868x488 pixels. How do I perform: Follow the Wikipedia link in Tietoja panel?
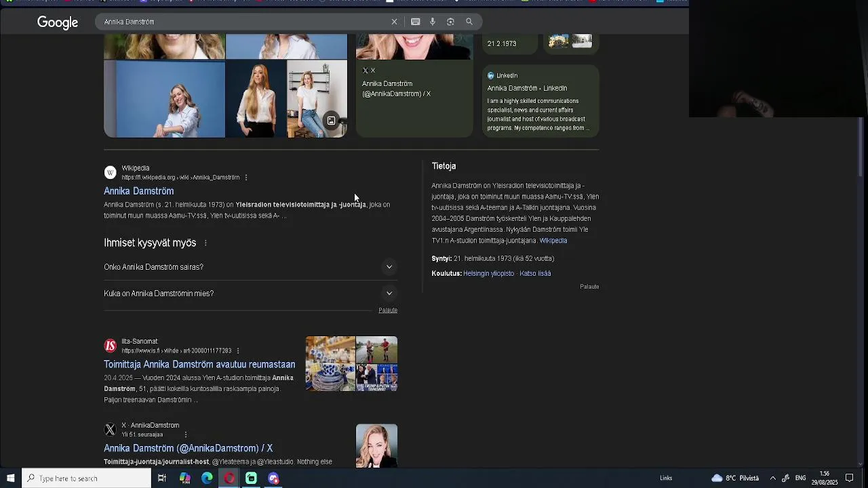(553, 241)
